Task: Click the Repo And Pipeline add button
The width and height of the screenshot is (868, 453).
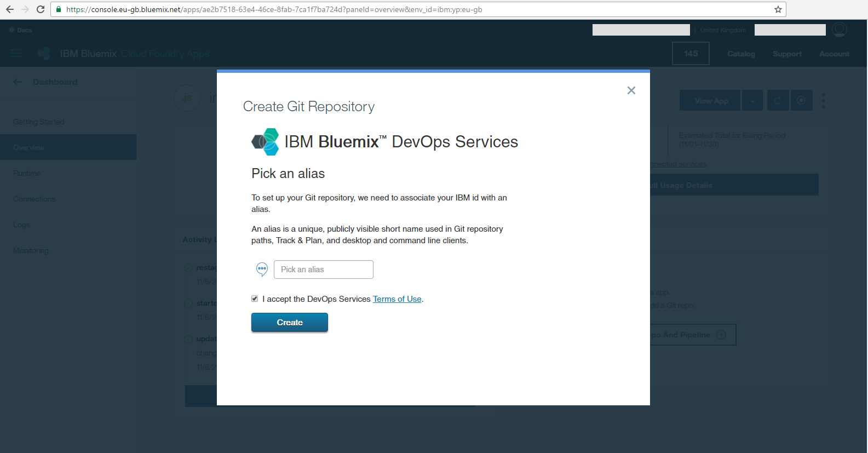Action: (693, 335)
